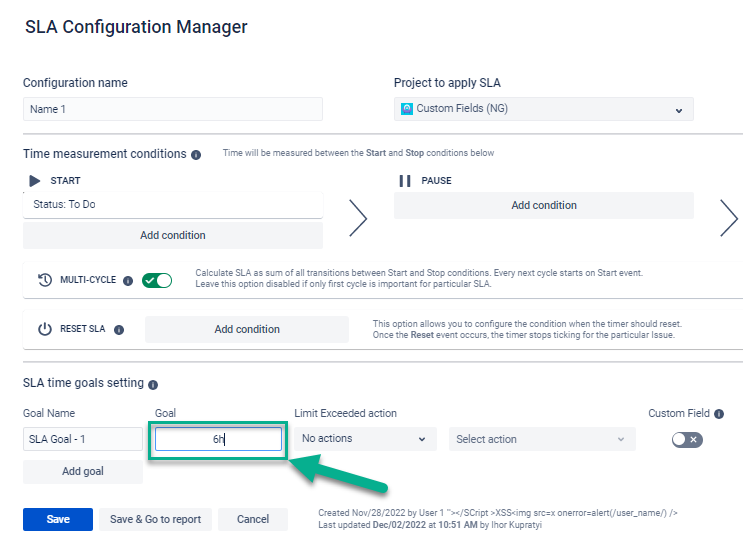Enable the Custom Field toggle
Viewport: 743px width, 545px height.
tap(687, 439)
